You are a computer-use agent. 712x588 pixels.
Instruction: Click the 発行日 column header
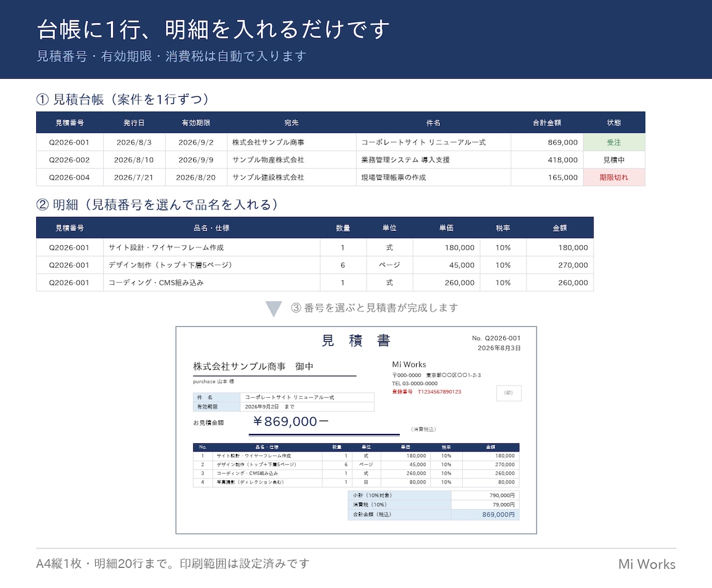click(x=134, y=123)
